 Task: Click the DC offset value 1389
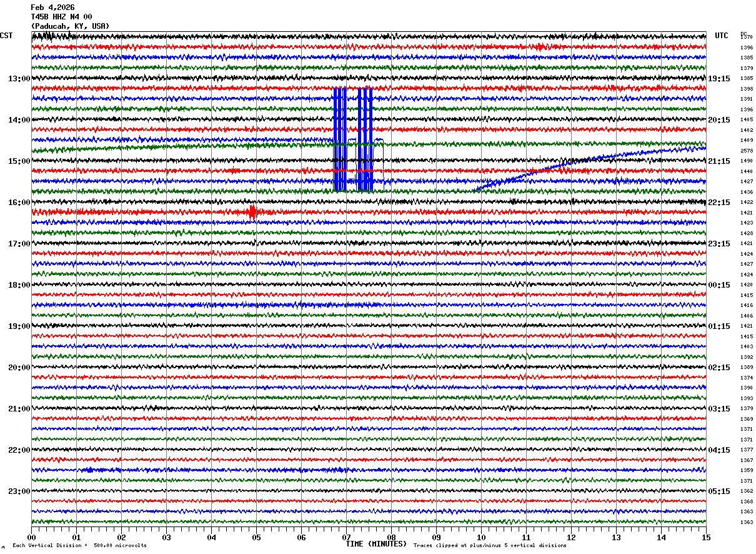[x=747, y=368]
